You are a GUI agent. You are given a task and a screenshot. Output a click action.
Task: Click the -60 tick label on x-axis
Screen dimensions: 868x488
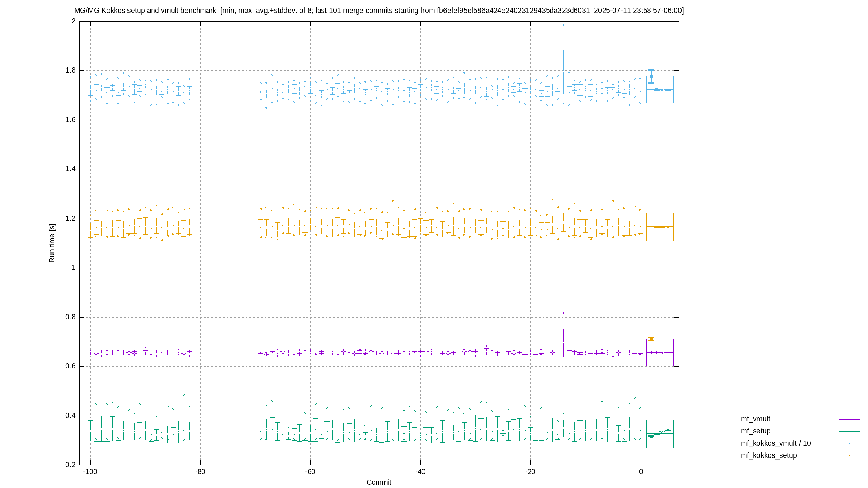point(310,472)
